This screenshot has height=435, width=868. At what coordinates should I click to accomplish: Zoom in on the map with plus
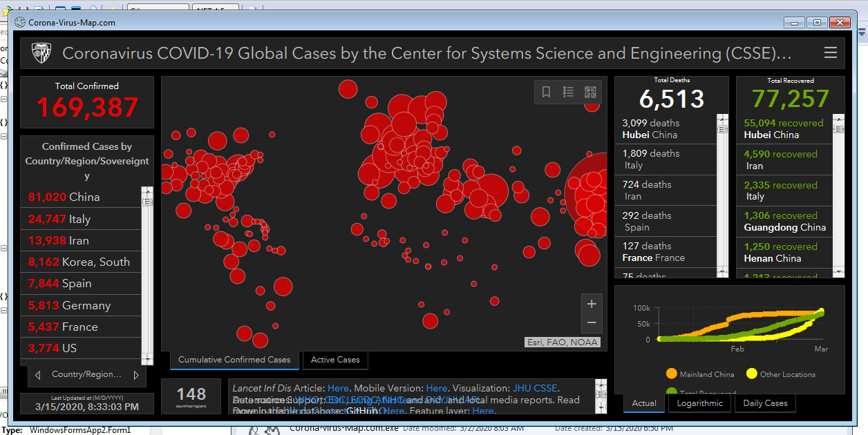592,304
